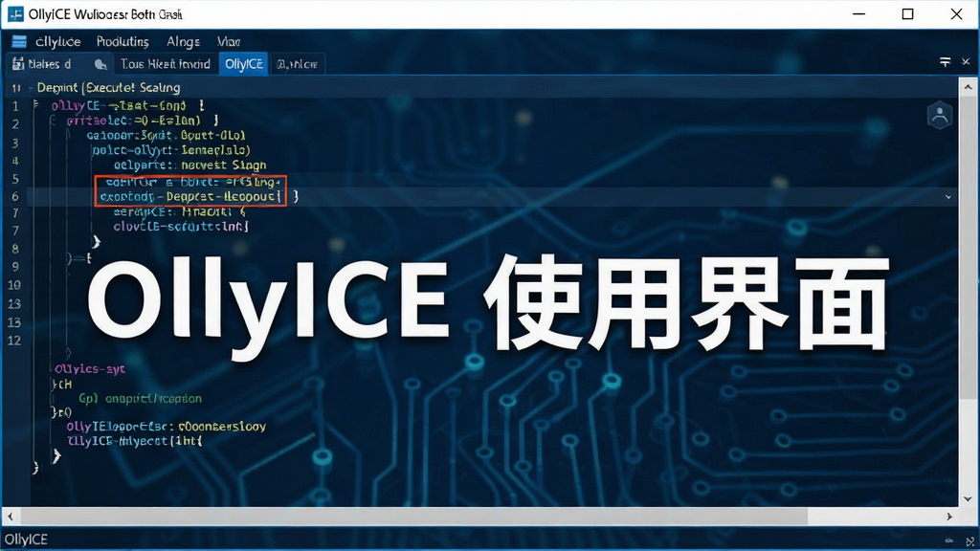Click the rightmost status bar icon
Image resolution: width=980 pixels, height=551 pixels.
pos(969,541)
